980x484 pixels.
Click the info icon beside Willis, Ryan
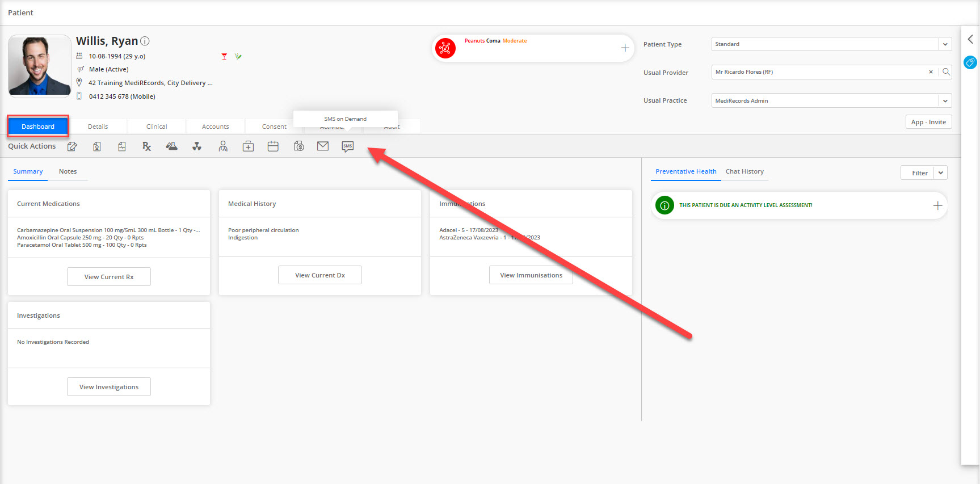(x=145, y=41)
